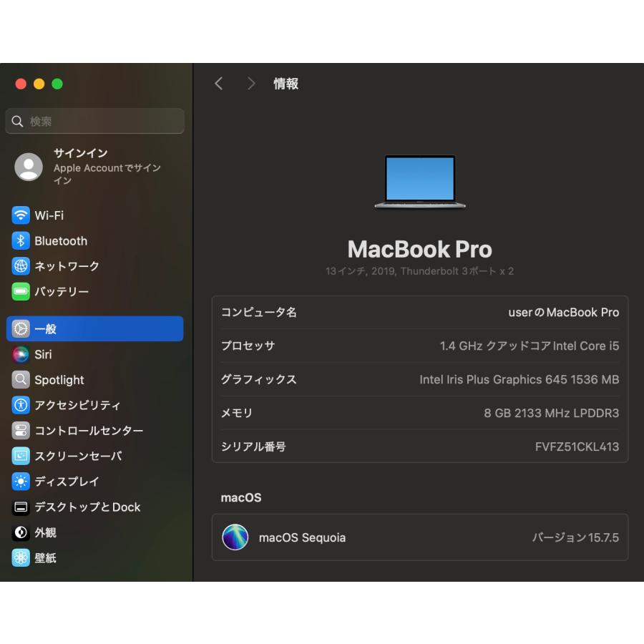This screenshot has width=644, height=644.
Task: Click the macOS section heading
Action: [241, 498]
